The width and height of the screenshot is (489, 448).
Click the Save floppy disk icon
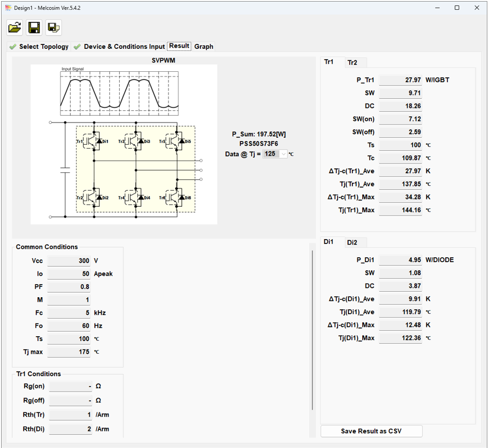pos(34,27)
